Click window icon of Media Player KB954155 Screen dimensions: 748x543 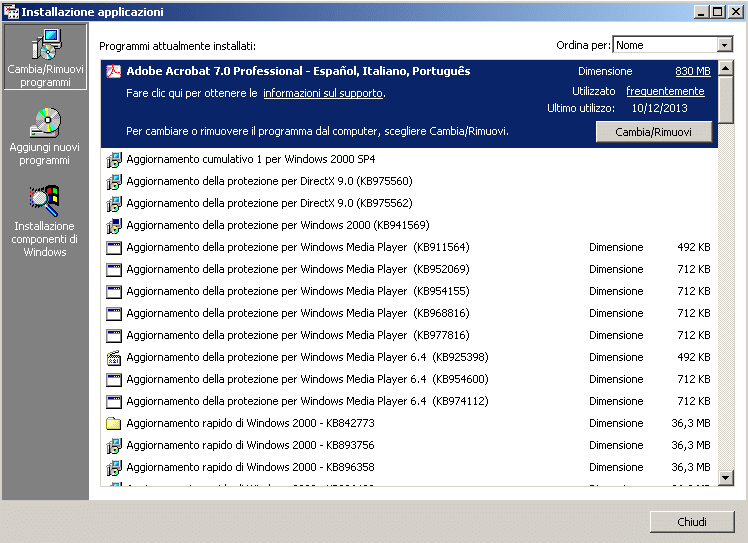pyautogui.click(x=114, y=292)
